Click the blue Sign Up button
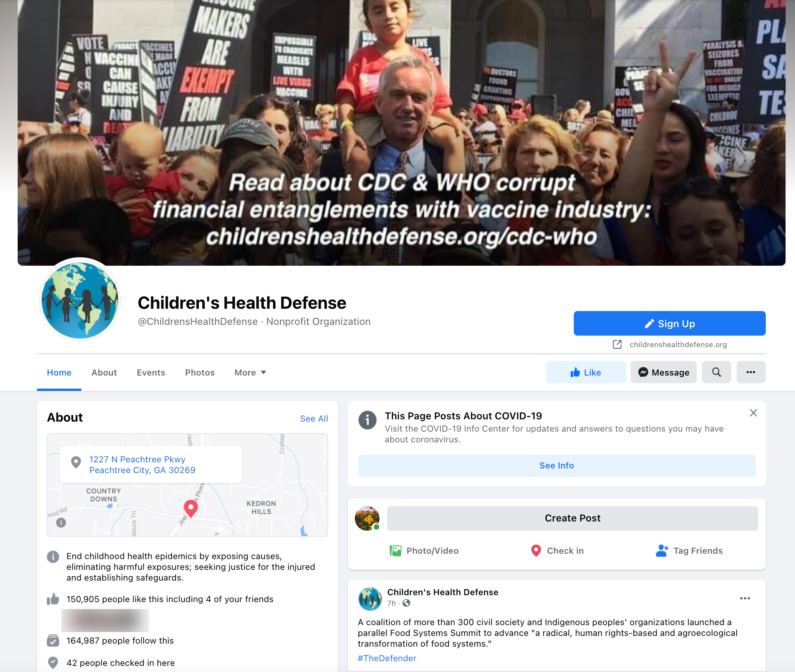Screen dimensions: 795x672 click(669, 323)
